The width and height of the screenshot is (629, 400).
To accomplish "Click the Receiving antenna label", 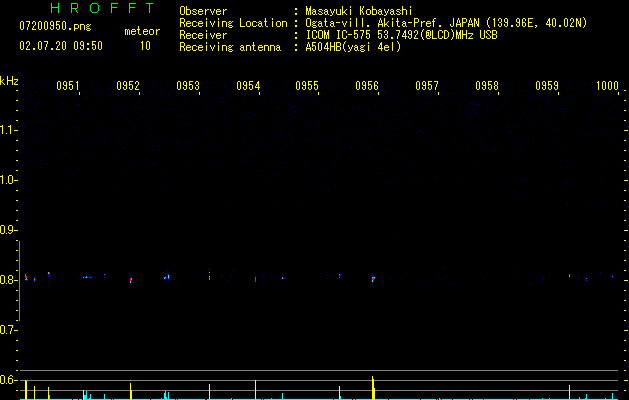I will [230, 47].
